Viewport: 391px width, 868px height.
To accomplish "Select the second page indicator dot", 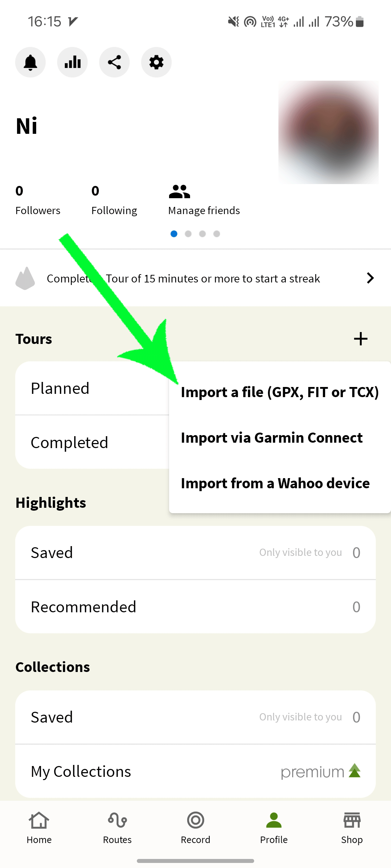I will click(188, 234).
